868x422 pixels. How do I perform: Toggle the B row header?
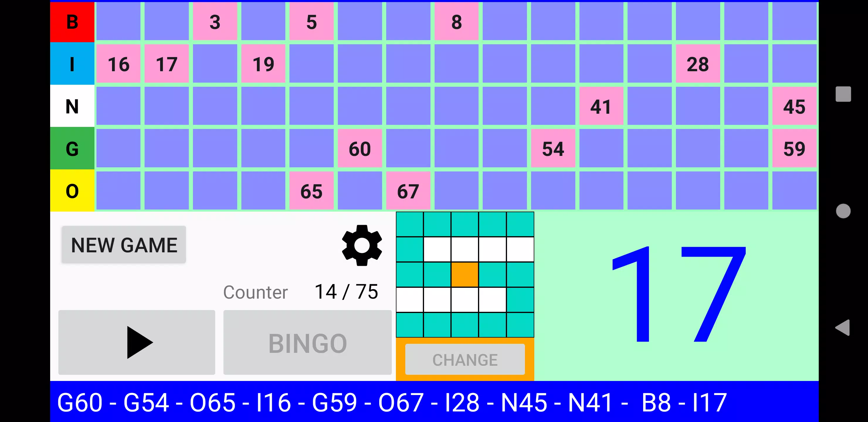coord(72,22)
